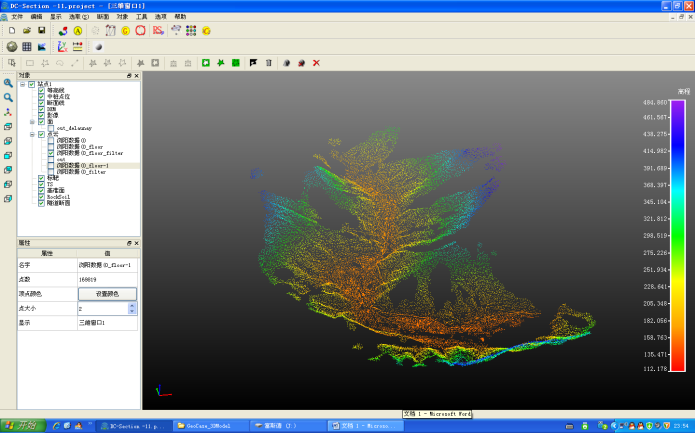Increase point size with spinner up arrow

pyautogui.click(x=132, y=305)
